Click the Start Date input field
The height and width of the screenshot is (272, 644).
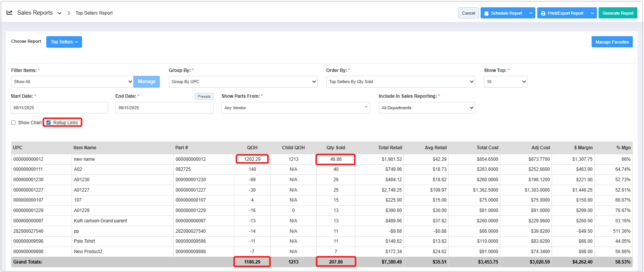(59, 108)
